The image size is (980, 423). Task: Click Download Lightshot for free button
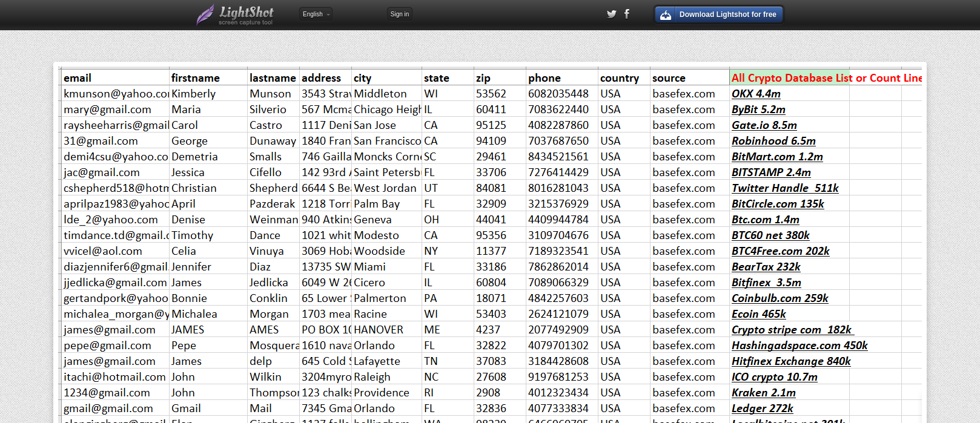pyautogui.click(x=719, y=15)
